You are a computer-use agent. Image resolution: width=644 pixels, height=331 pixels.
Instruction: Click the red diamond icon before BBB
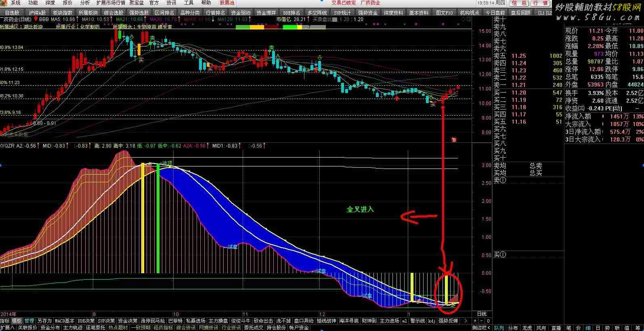click(x=36, y=19)
